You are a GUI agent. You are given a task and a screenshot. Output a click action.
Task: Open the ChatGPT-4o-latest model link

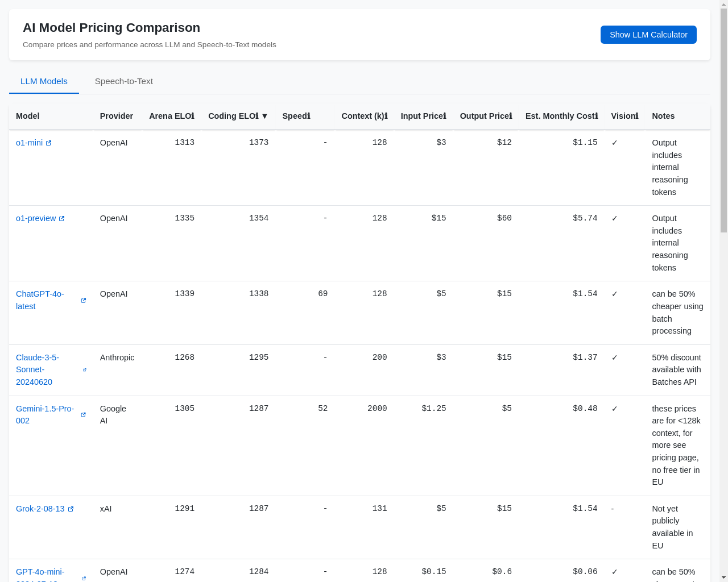(40, 300)
